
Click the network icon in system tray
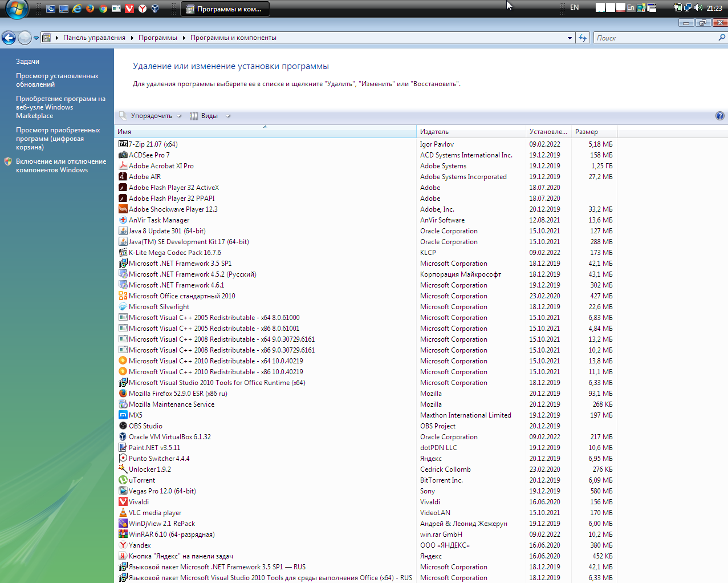point(688,8)
